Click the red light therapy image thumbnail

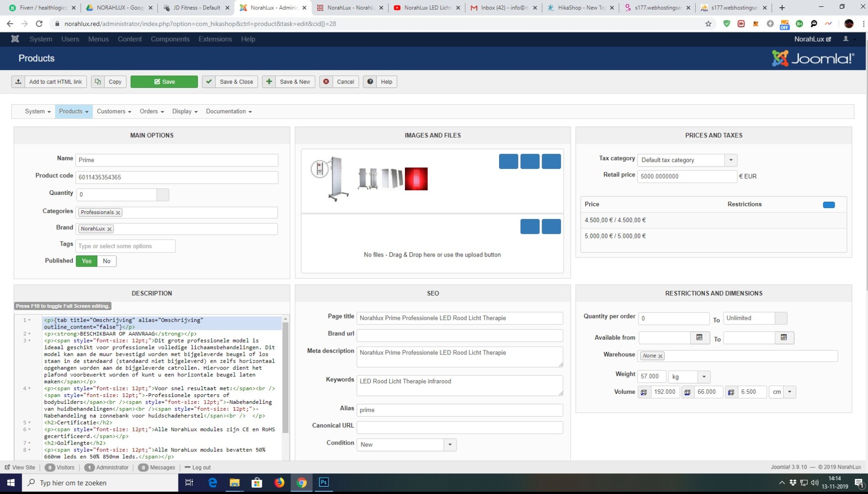[x=416, y=178]
